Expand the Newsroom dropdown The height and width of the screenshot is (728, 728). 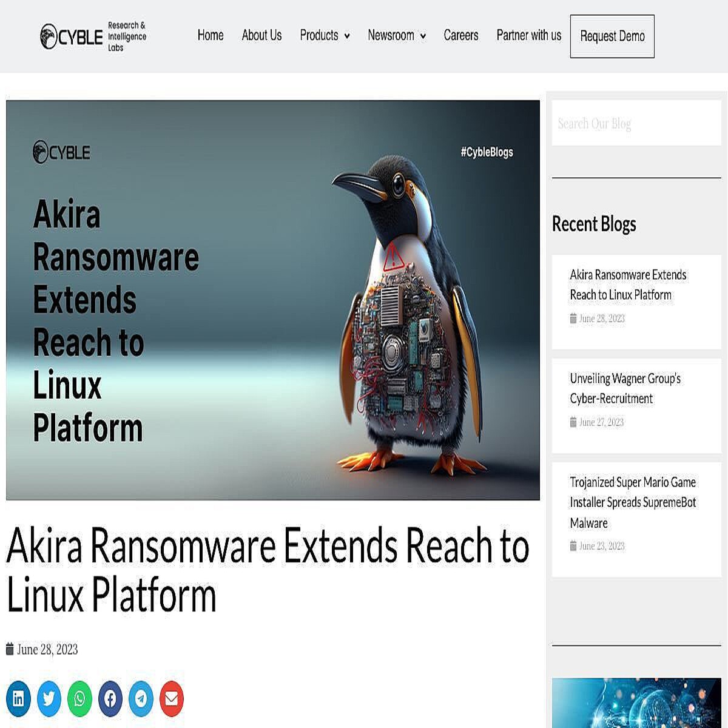point(391,36)
